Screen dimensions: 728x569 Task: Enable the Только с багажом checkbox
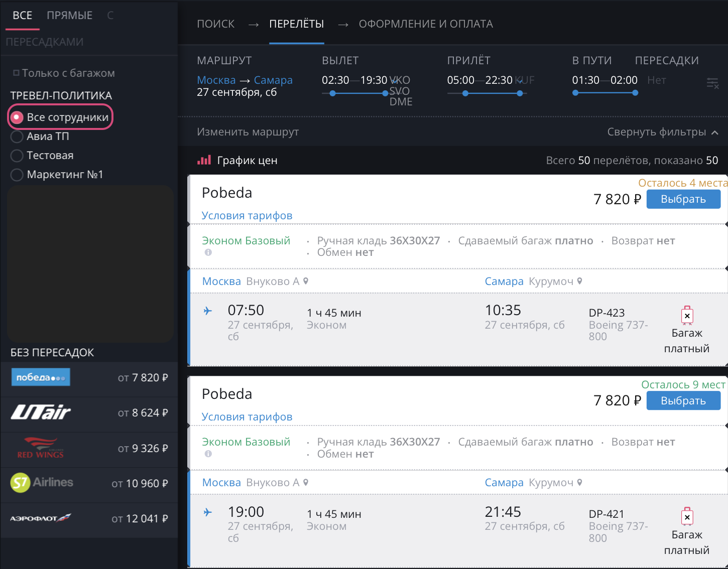[16, 73]
